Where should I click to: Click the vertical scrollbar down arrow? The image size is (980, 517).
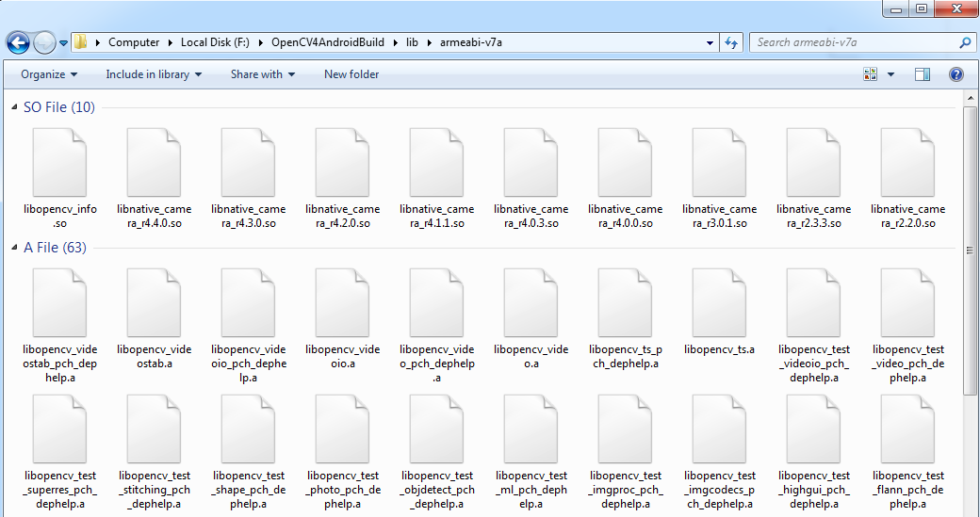(972, 509)
